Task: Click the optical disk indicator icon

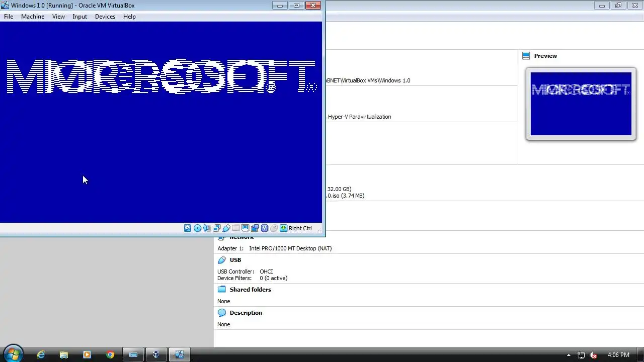Action: [197, 228]
